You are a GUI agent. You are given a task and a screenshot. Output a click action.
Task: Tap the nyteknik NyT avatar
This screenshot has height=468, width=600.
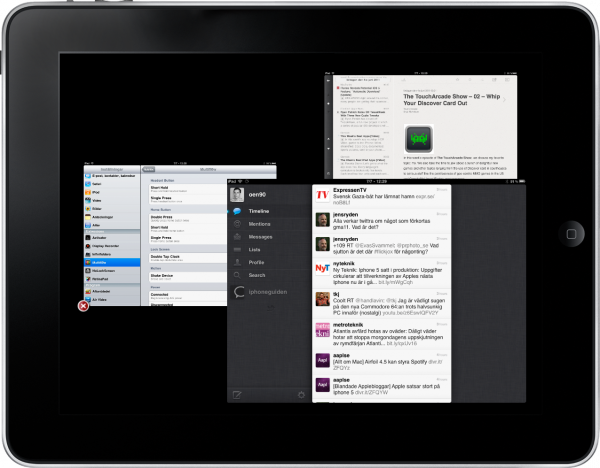tap(323, 269)
